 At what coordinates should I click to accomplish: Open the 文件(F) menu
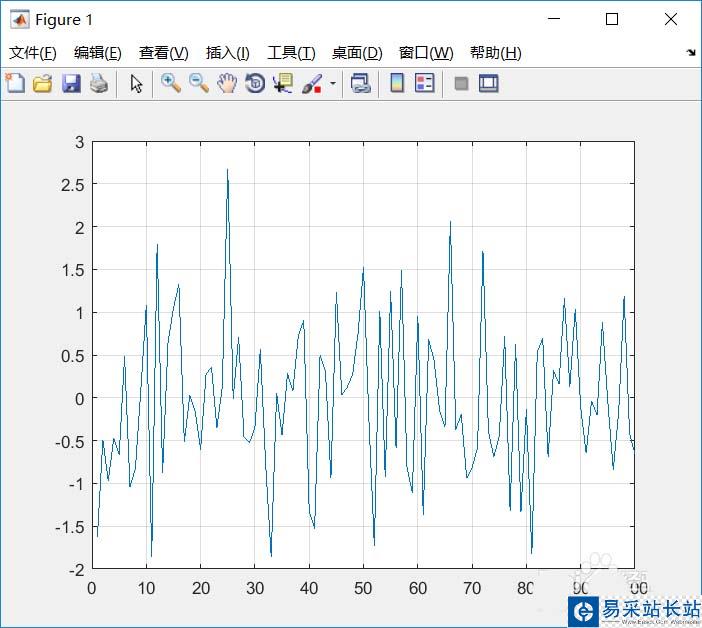[x=33, y=53]
